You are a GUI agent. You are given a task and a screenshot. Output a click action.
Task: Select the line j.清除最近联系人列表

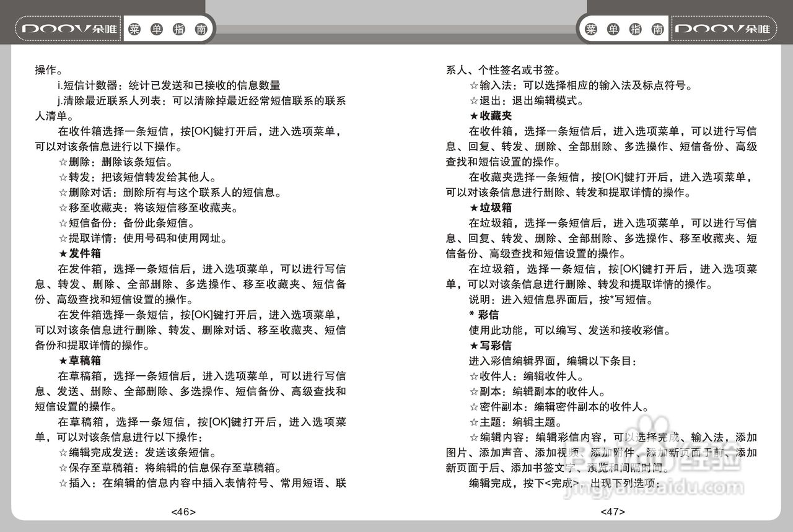click(x=202, y=101)
